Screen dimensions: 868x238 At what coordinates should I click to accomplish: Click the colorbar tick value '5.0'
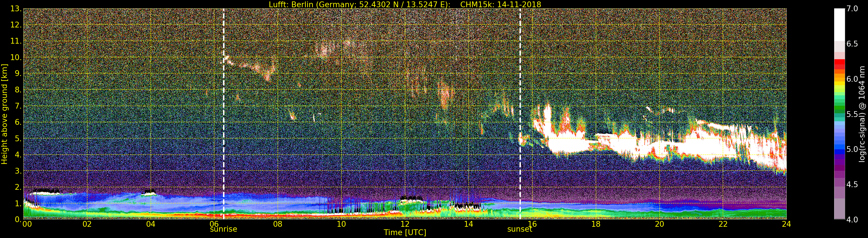pos(852,149)
